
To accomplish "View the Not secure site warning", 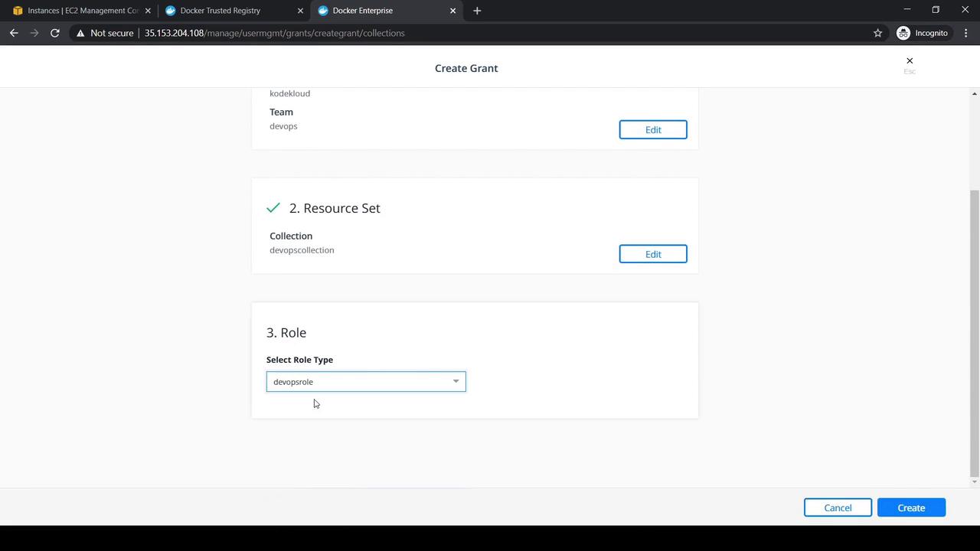I will [x=105, y=33].
